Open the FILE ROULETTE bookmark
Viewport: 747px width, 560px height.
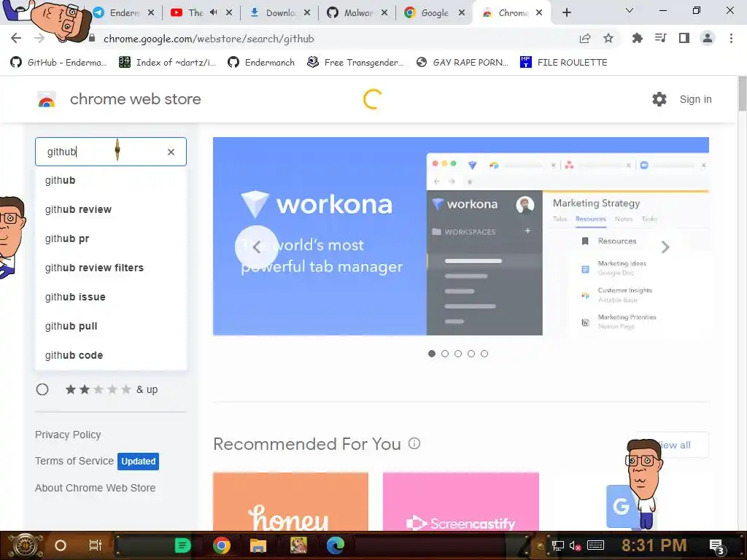(564, 63)
